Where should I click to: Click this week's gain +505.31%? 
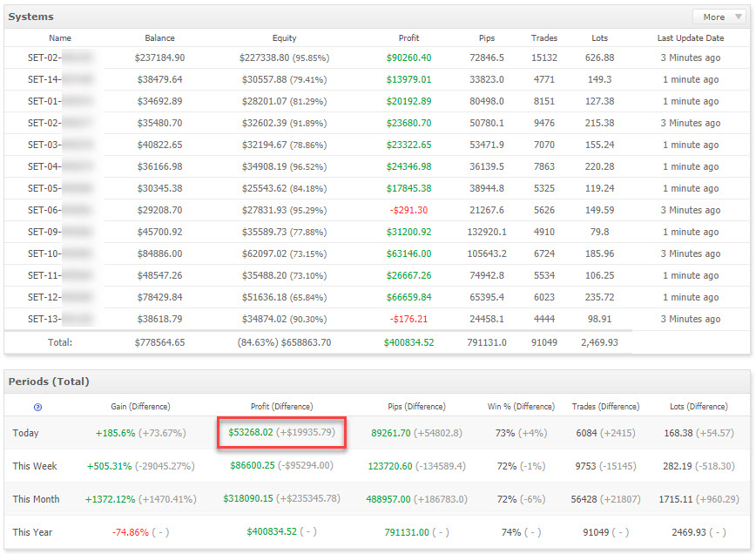tap(109, 466)
